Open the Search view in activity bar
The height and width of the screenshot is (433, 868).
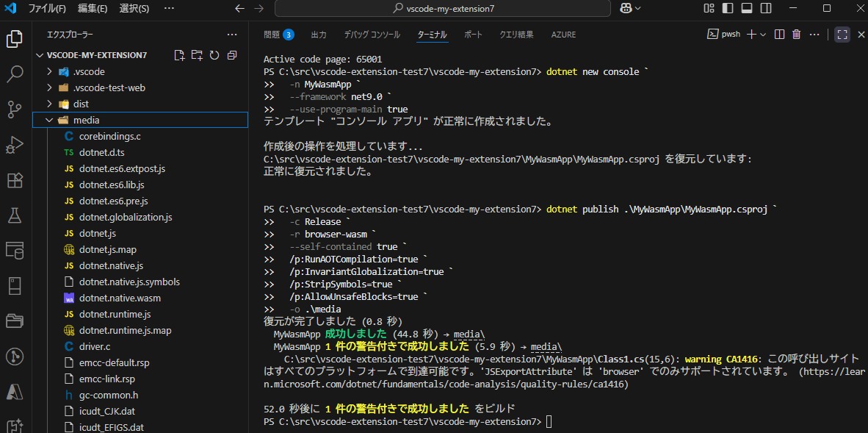coord(15,74)
